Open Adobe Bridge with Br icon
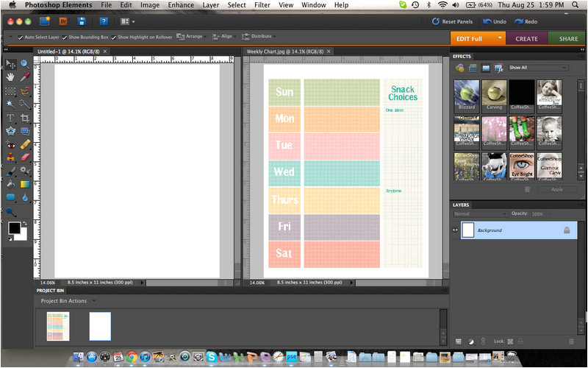 (63, 21)
